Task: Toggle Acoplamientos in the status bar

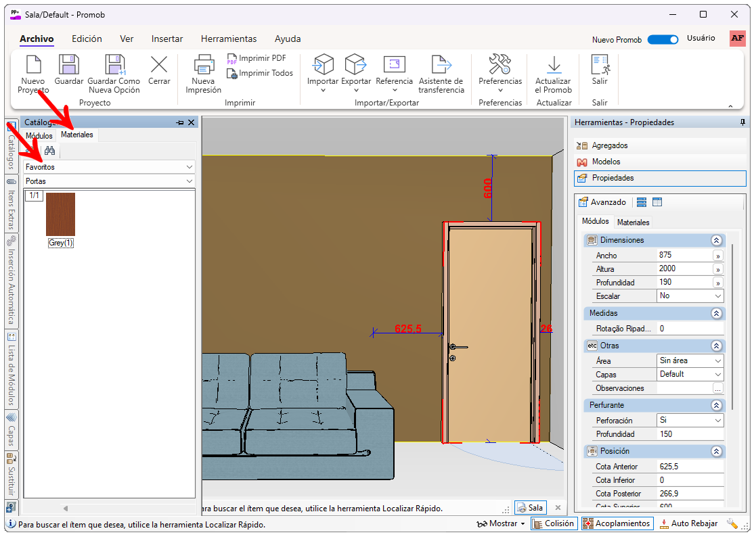Action: click(617, 523)
